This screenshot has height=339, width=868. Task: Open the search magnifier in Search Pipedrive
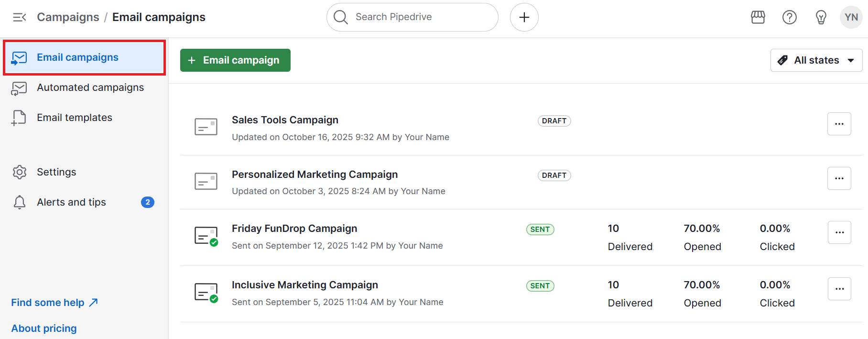pos(340,17)
